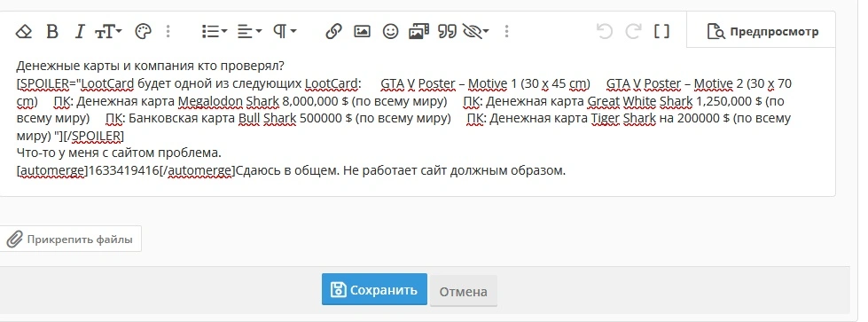This screenshot has height=322, width=868.
Task: Open the text color palette
Action: (143, 32)
